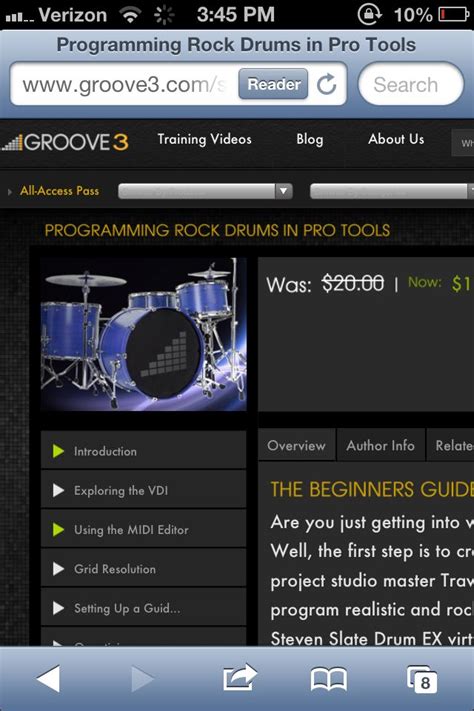Open the first dropdown beside All-Access Pass
This screenshot has height=711, width=474.
tap(205, 191)
